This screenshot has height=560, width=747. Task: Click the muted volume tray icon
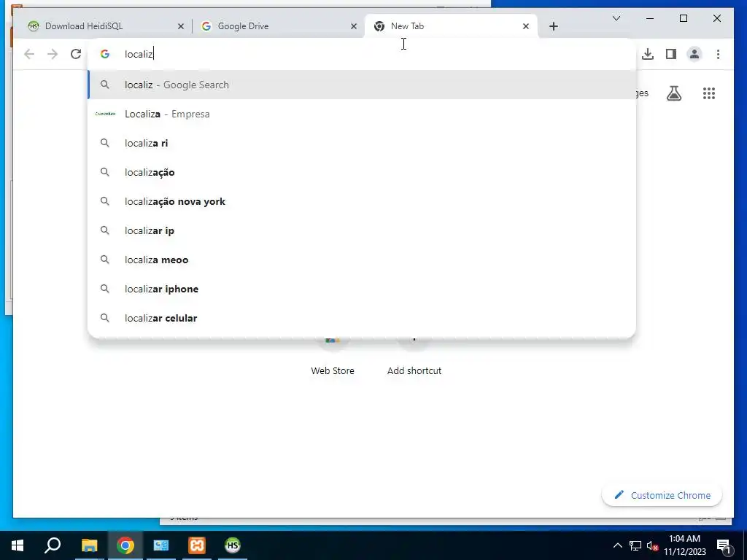point(652,545)
